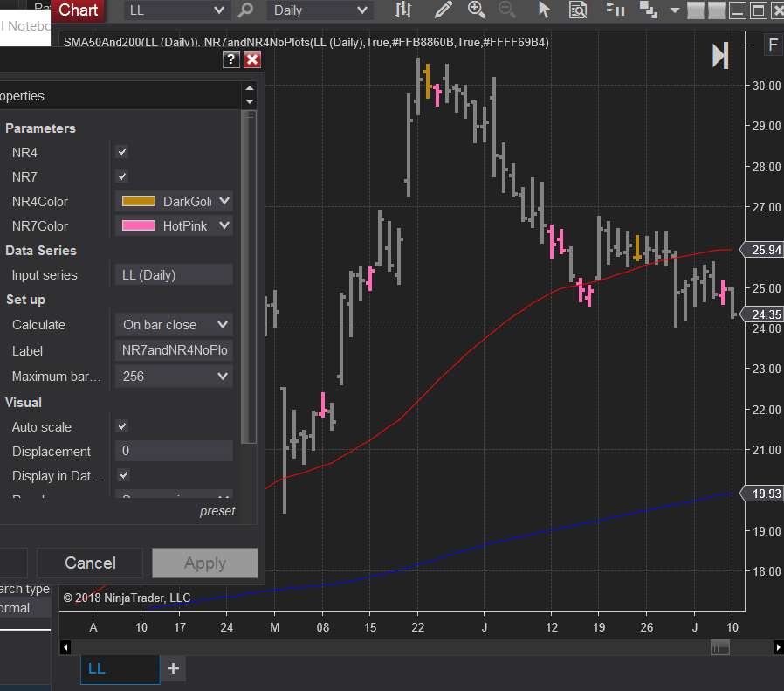Toggle the NR7 checkbox
The width and height of the screenshot is (784, 691).
122,176
